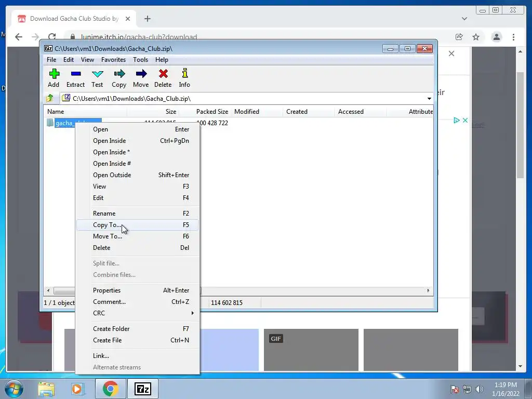Image resolution: width=532 pixels, height=399 pixels.
Task: Choose Delete in the context menu
Action: 138,248
